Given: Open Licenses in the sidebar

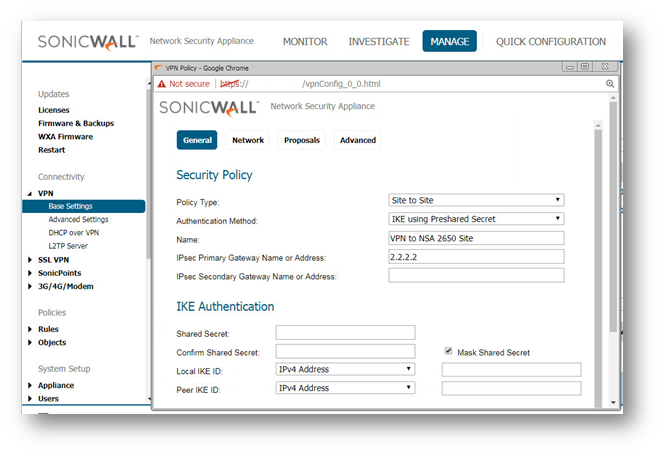Looking at the screenshot, I should (x=53, y=110).
